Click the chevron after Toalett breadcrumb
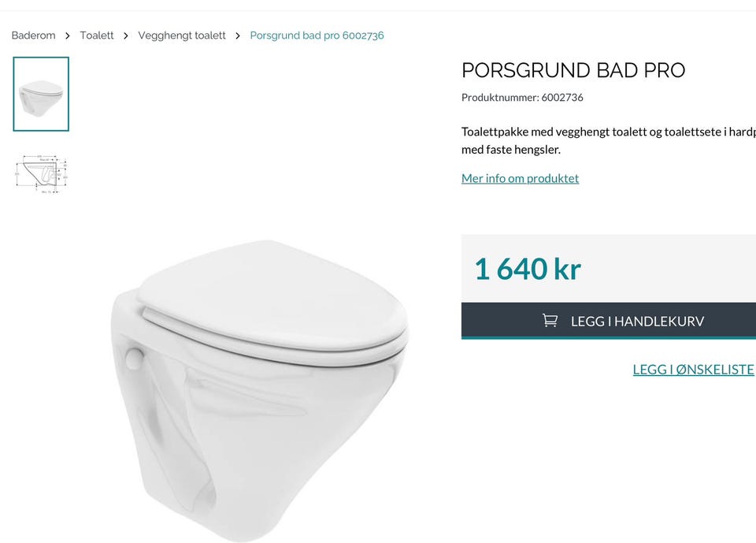Viewport: 756px width, 543px height. click(126, 35)
